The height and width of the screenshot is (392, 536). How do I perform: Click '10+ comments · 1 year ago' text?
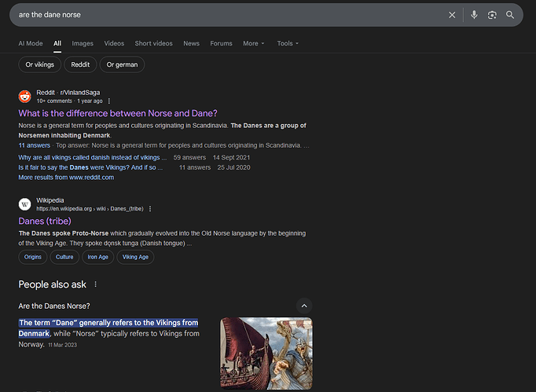click(x=69, y=101)
